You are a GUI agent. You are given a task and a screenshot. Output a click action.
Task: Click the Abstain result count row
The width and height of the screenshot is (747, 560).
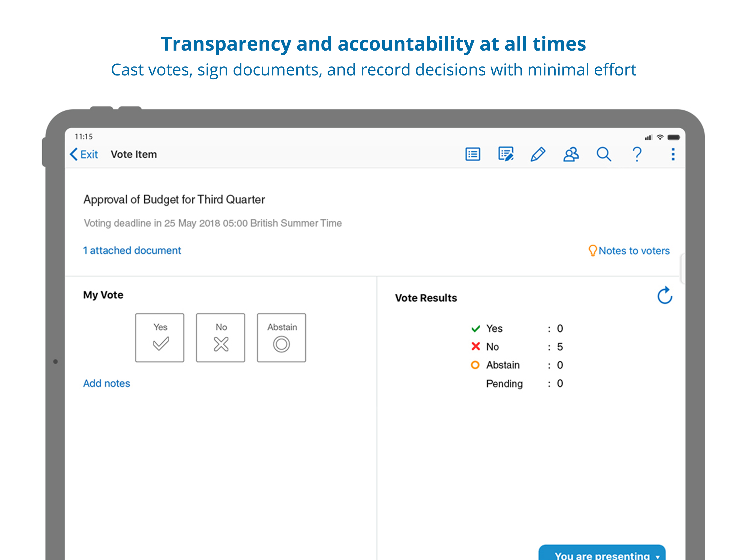[x=517, y=365]
